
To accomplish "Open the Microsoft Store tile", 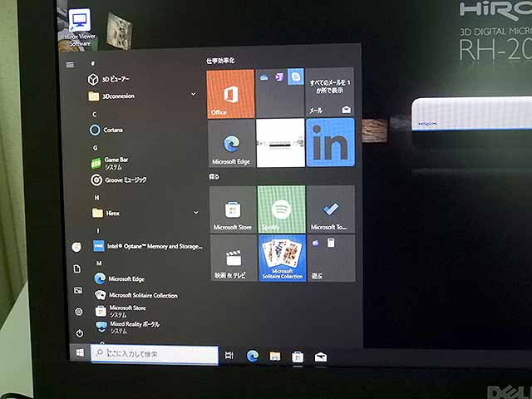I will [233, 209].
